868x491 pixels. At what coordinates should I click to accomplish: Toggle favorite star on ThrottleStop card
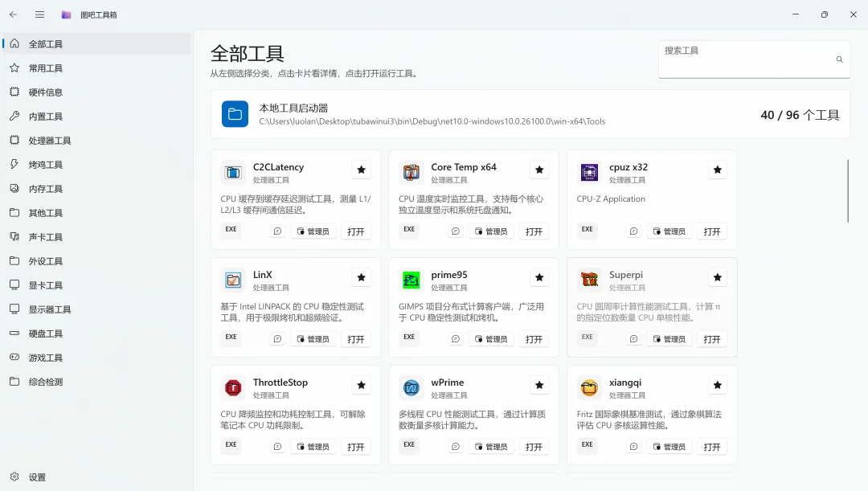[x=362, y=385]
